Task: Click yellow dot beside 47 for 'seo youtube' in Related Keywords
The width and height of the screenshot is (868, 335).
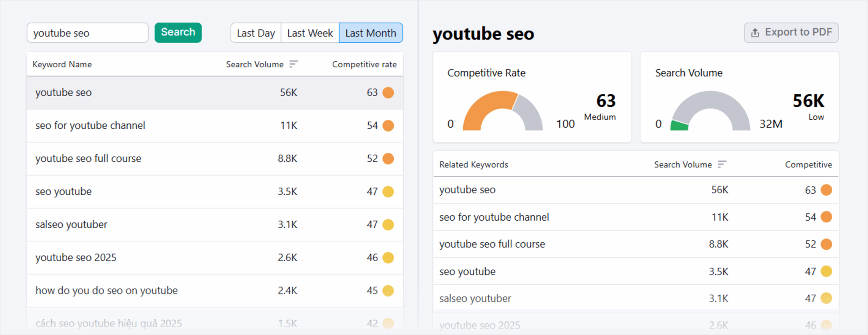Action: tap(826, 271)
